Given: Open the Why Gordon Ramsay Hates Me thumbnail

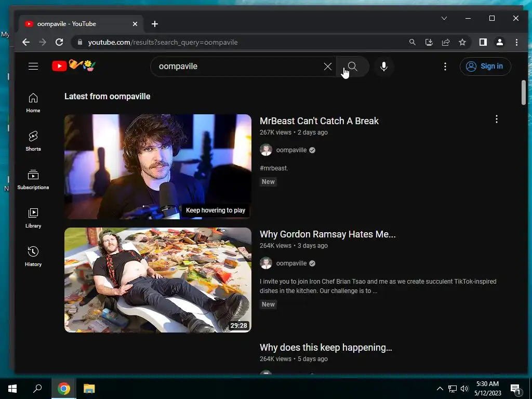Looking at the screenshot, I should [158, 280].
